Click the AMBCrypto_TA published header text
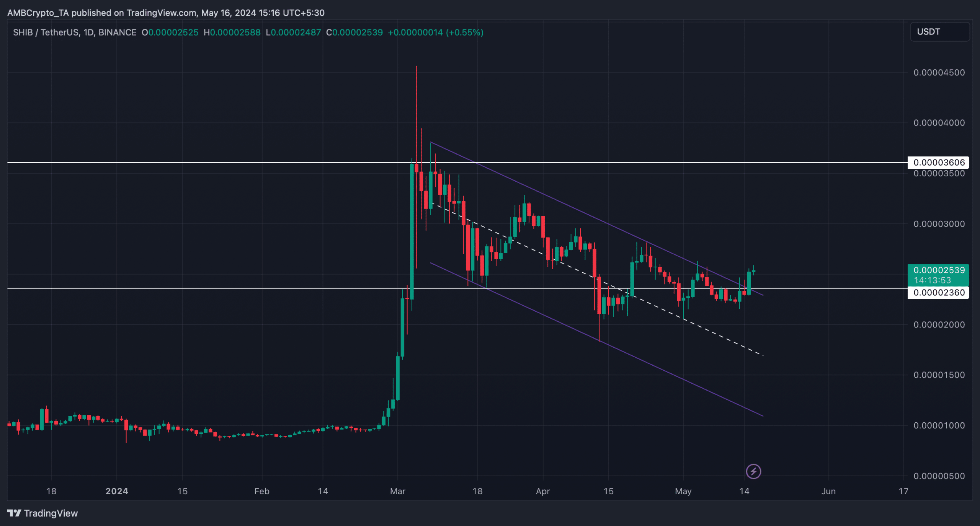Image resolution: width=980 pixels, height=526 pixels. point(166,13)
